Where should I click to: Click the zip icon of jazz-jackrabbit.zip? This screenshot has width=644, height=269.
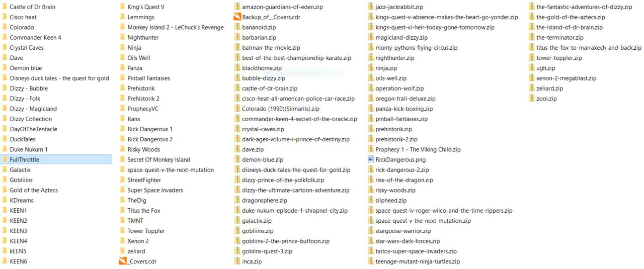tap(371, 7)
